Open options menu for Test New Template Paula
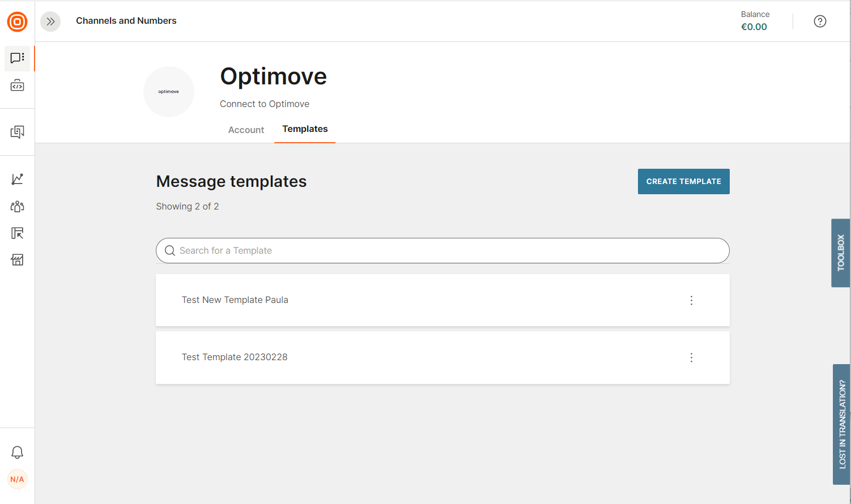Image resolution: width=851 pixels, height=504 pixels. [691, 300]
